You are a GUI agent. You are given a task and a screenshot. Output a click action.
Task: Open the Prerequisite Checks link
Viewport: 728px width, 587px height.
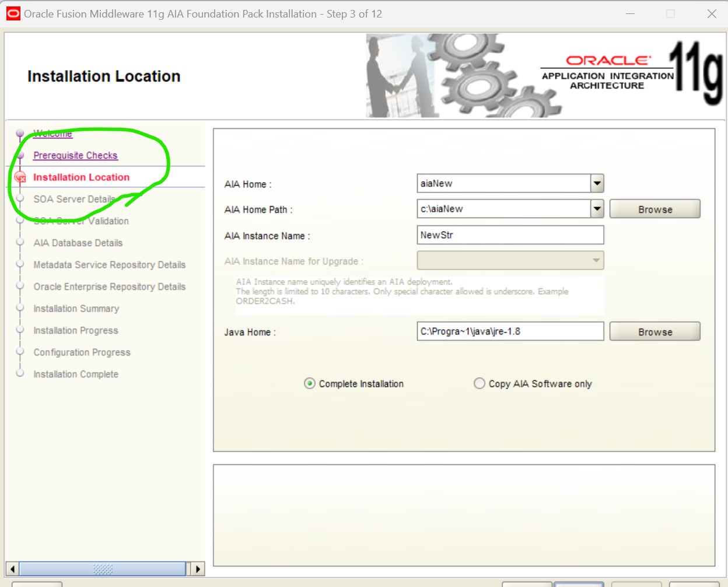pyautogui.click(x=75, y=155)
